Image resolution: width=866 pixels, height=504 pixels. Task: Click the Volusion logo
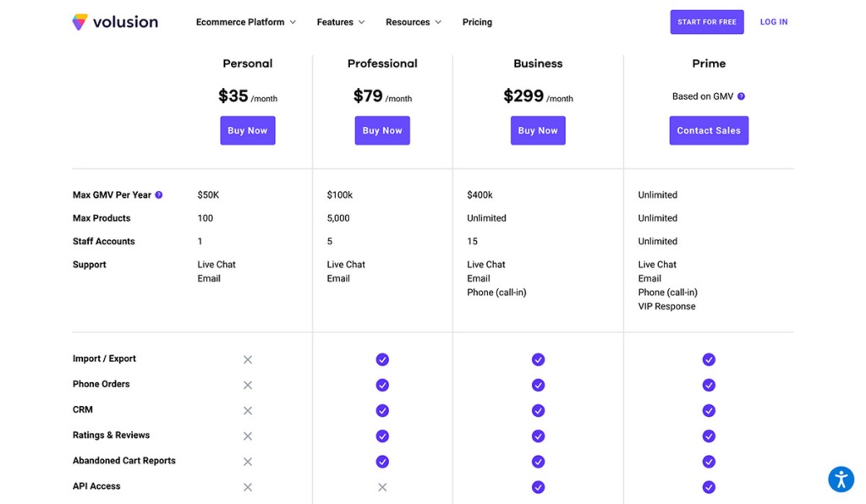(114, 22)
